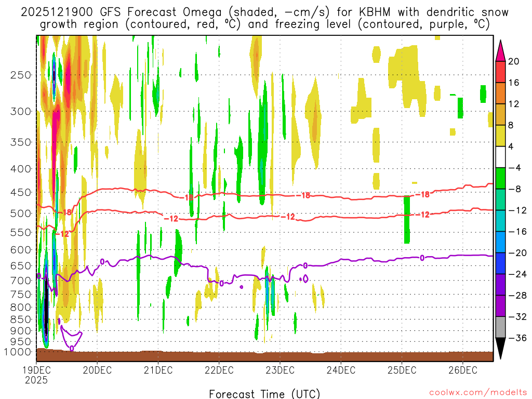Click the 26DEC date label
The height and width of the screenshot is (399, 532).
tap(463, 370)
